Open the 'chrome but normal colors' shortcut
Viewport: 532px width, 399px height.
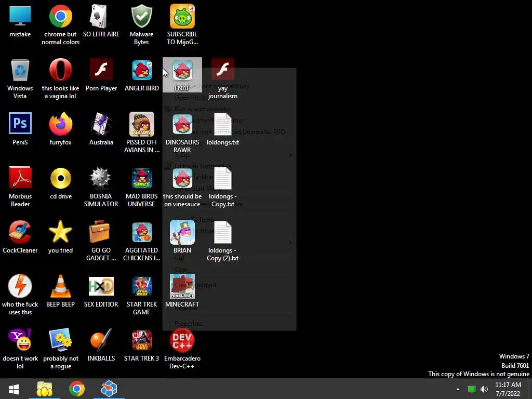point(60,16)
